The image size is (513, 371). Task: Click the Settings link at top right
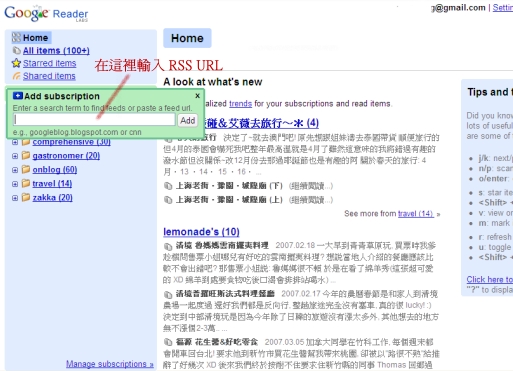click(503, 7)
